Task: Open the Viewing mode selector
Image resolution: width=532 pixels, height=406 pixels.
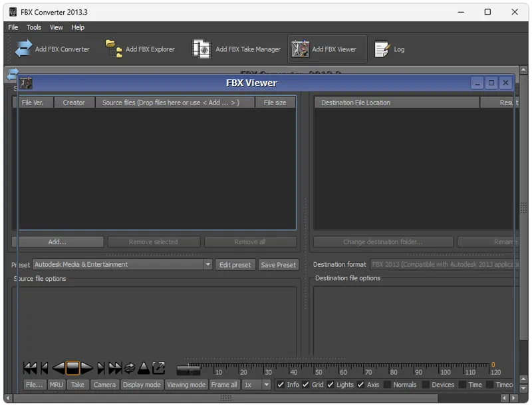Action: tap(186, 385)
